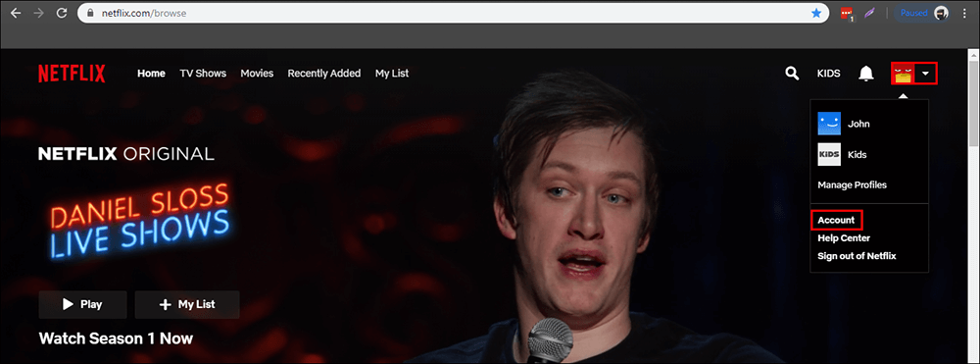This screenshot has height=364, width=980.
Task: Click the netflix.com/browse address bar
Action: (453, 13)
